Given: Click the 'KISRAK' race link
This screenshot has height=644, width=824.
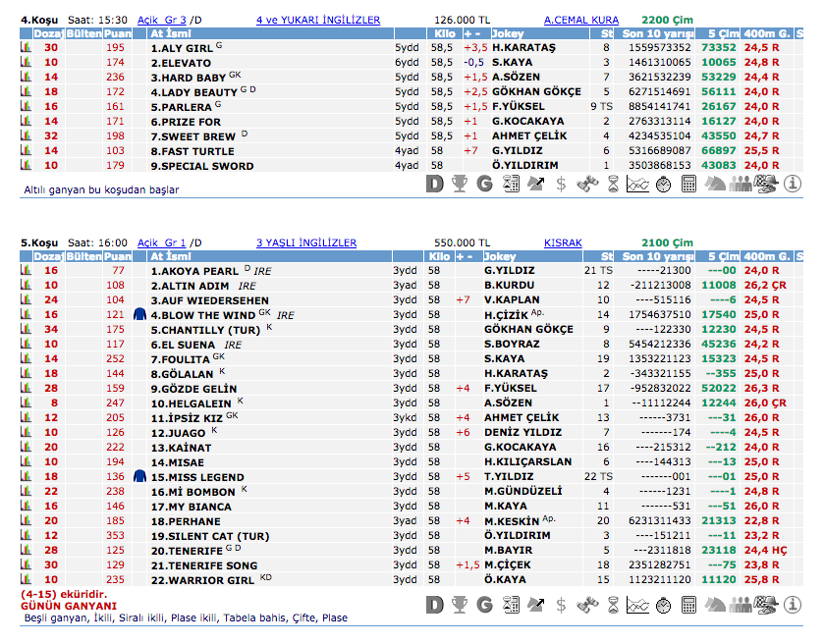Looking at the screenshot, I should [563, 242].
